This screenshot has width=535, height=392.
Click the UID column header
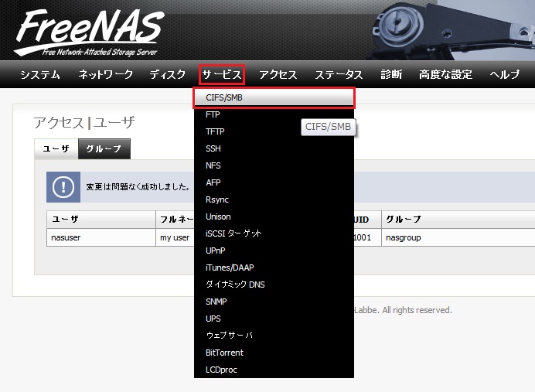coord(367,220)
